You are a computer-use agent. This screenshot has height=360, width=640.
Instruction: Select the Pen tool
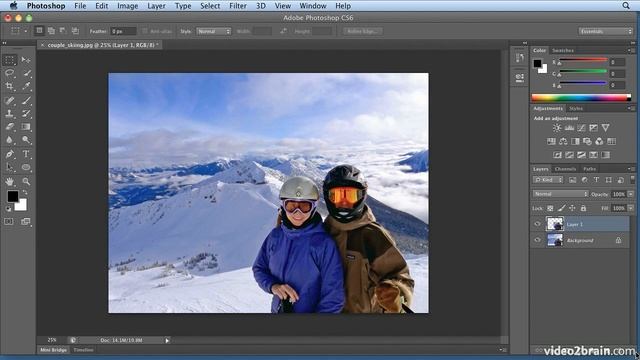pos(10,154)
